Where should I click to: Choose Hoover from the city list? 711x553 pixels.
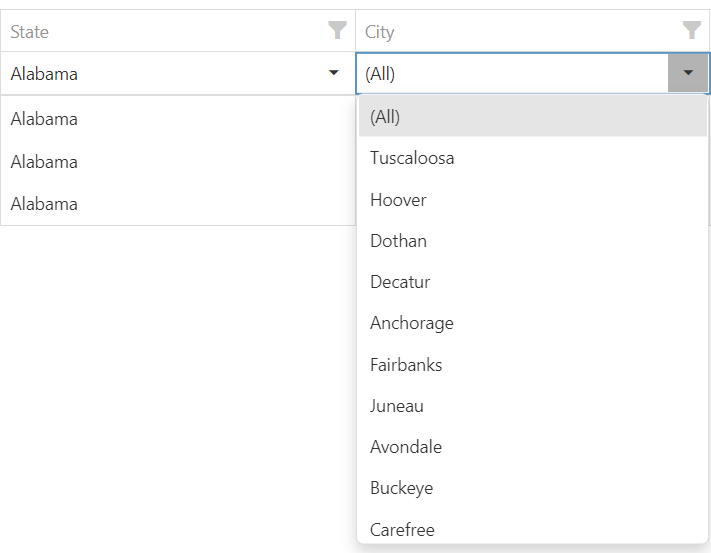point(533,199)
